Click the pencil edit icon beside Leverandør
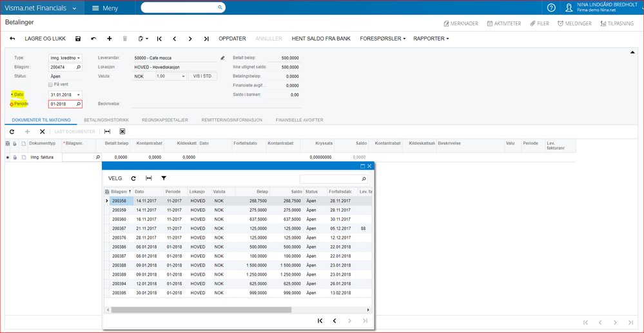This screenshot has height=333, width=644. [x=222, y=58]
